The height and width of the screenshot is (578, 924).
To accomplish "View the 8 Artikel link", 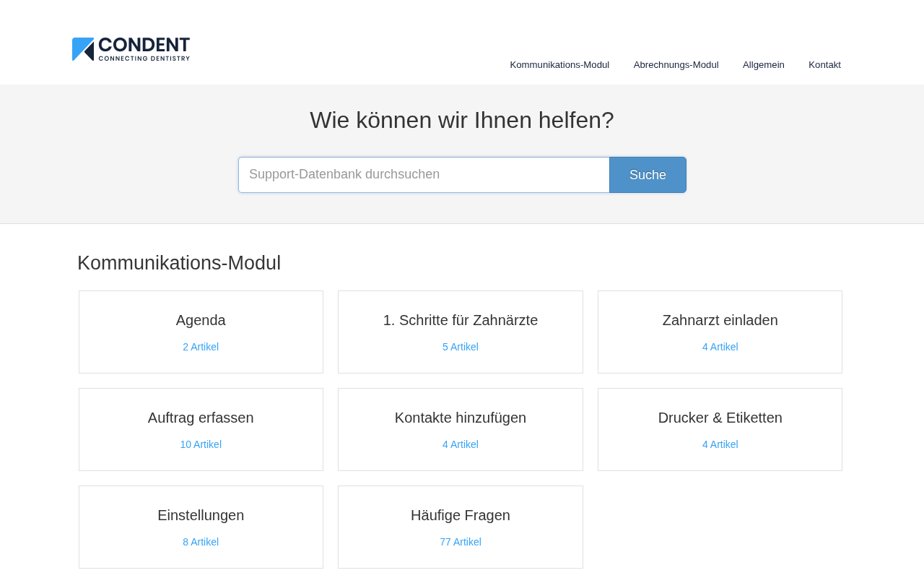I will pyautogui.click(x=201, y=542).
